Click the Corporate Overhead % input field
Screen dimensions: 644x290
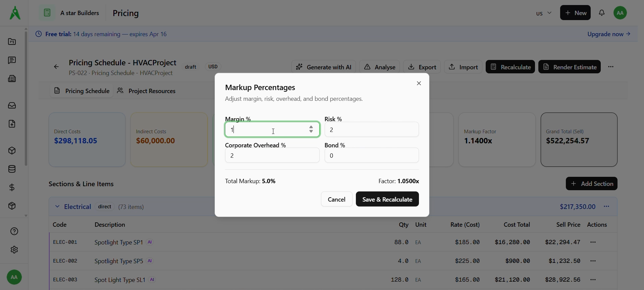tap(272, 155)
